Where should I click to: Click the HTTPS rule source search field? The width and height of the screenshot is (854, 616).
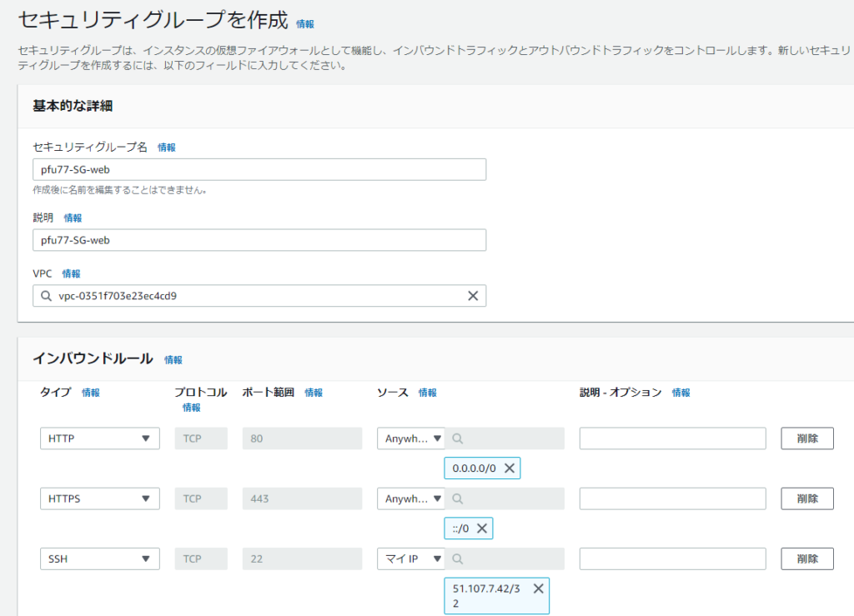505,498
